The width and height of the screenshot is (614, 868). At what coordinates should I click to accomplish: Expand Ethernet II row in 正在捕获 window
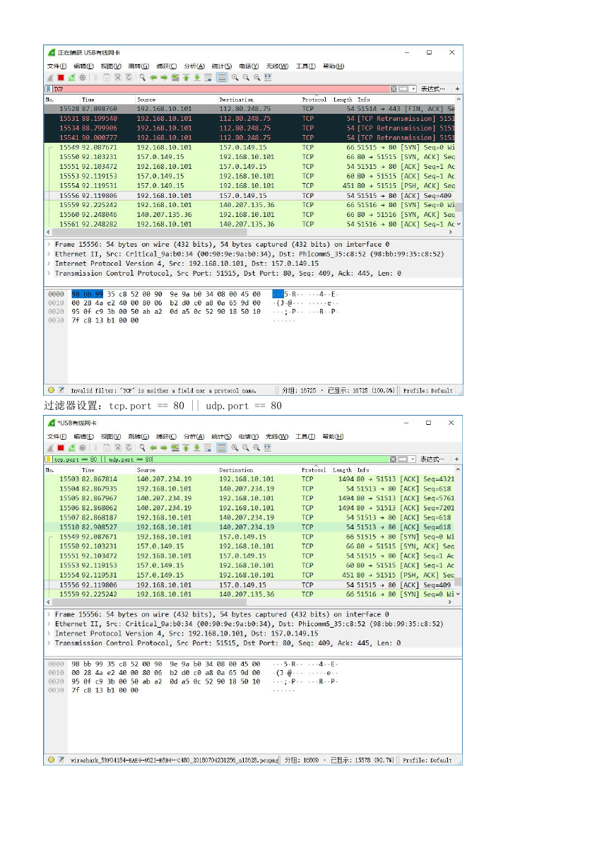click(49, 254)
